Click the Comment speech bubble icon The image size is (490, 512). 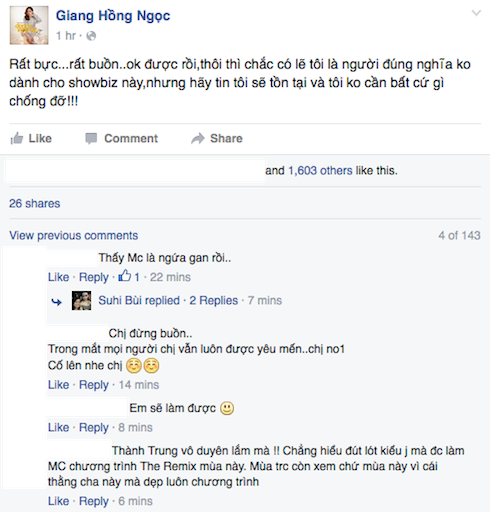click(x=91, y=138)
